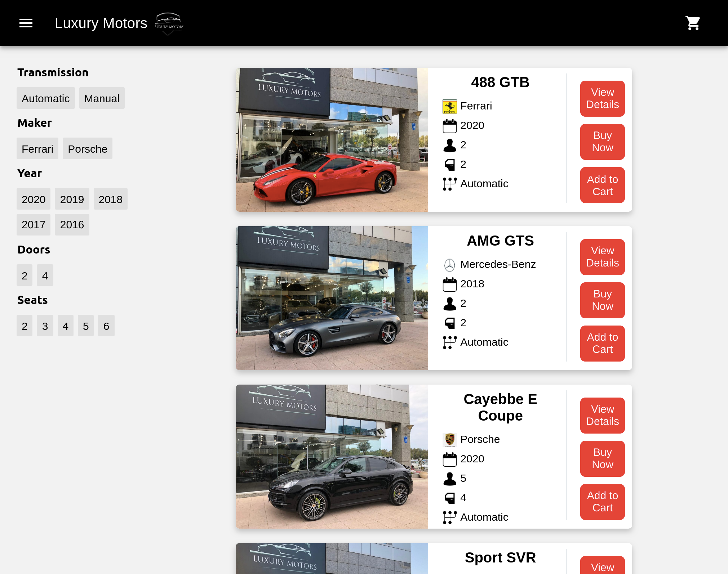The image size is (728, 574).
Task: Buy Now the 488 GTB
Action: tap(603, 142)
